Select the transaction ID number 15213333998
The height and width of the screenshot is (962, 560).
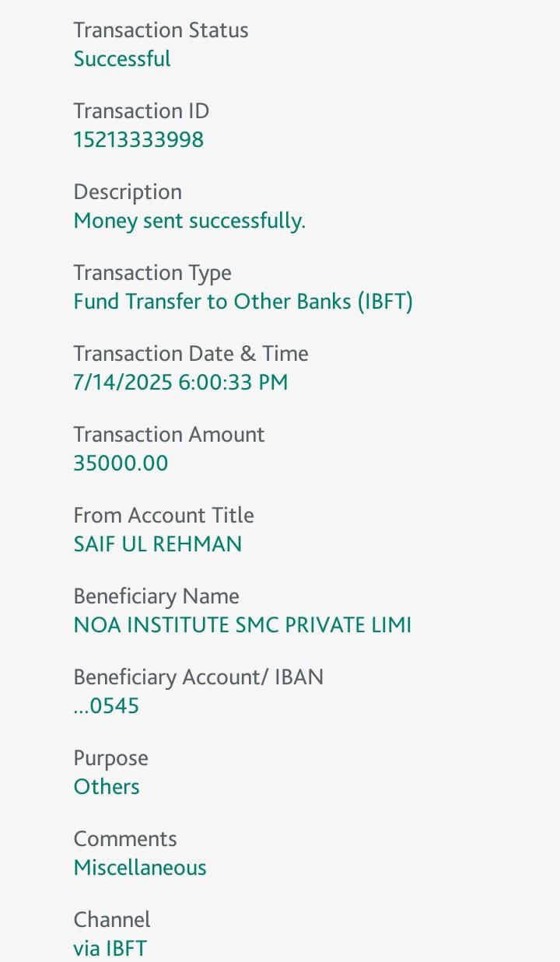coord(138,140)
